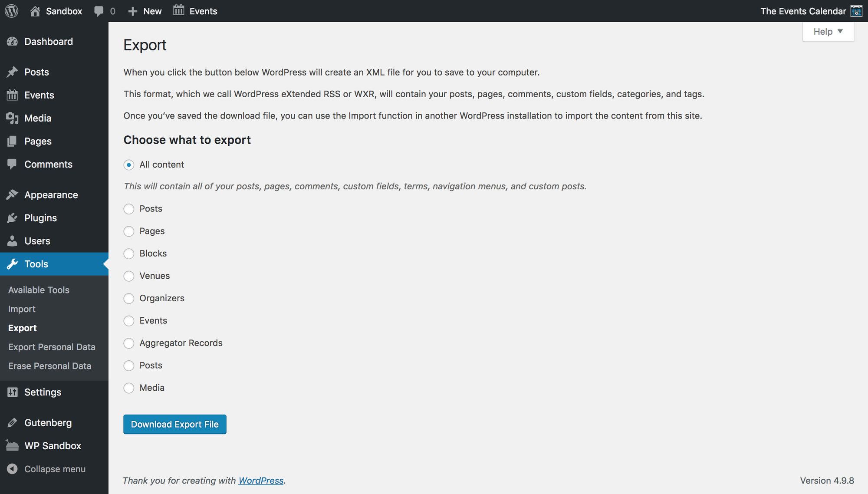
Task: Select the Media library camera icon
Action: [x=13, y=118]
